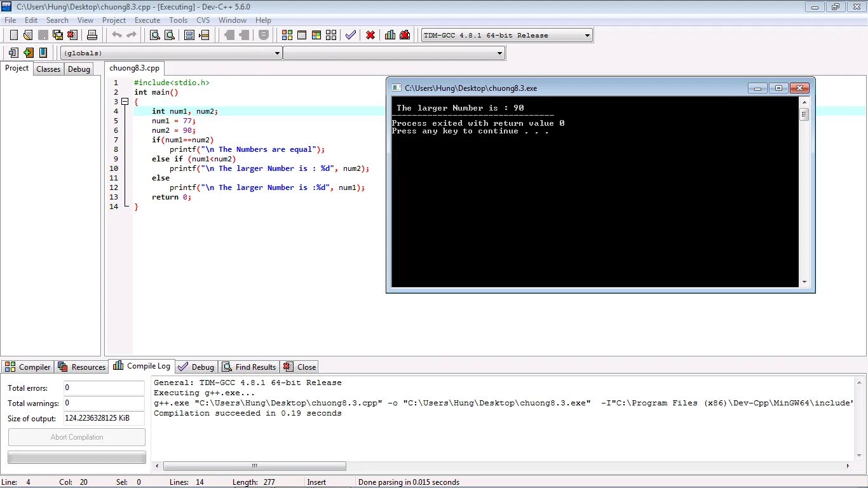Select the Compile Log tab
868x488 pixels.
(x=142, y=366)
